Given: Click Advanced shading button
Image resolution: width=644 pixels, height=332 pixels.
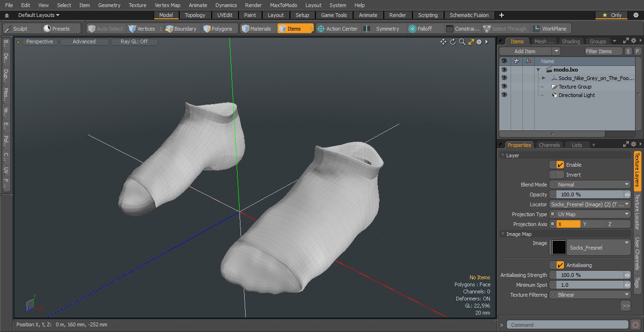Looking at the screenshot, I should coord(84,41).
